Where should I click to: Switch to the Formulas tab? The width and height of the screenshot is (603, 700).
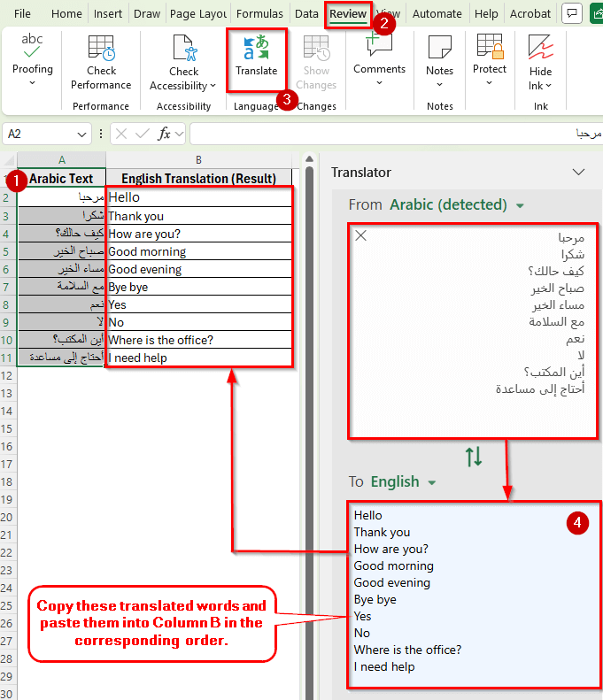tap(259, 14)
